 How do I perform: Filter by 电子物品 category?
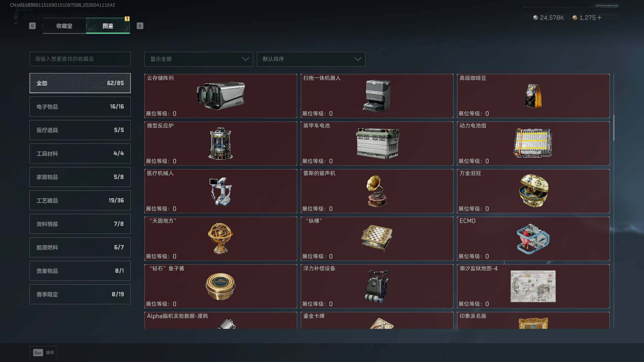[x=80, y=107]
